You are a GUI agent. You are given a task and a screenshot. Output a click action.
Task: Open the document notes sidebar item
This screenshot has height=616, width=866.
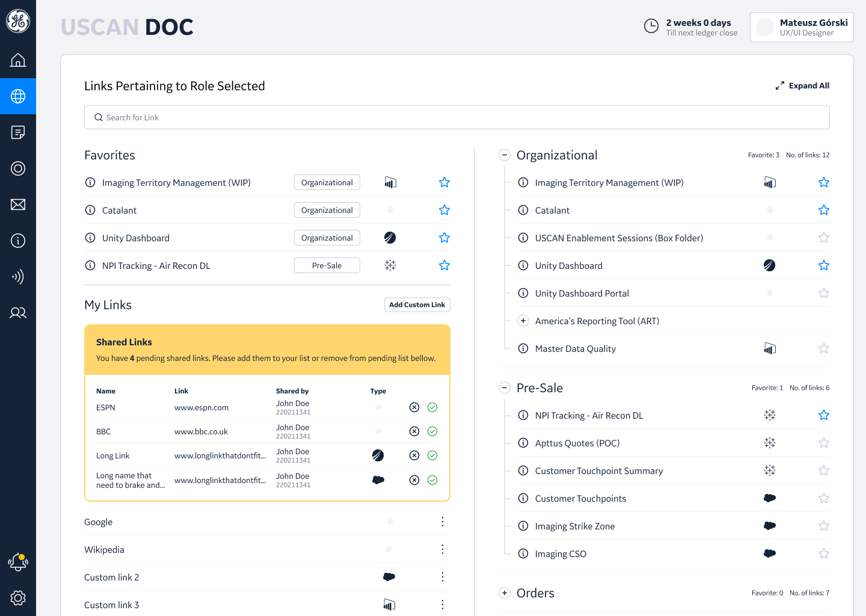pos(18,132)
